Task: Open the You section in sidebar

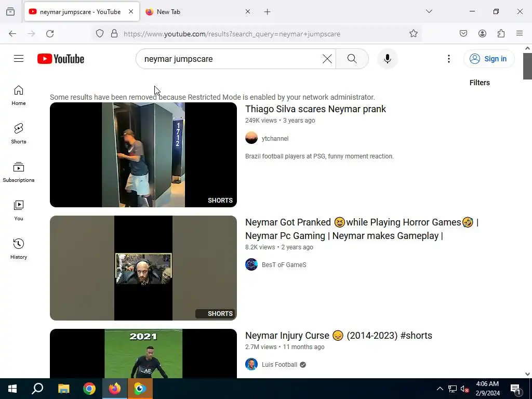Action: [x=19, y=211]
